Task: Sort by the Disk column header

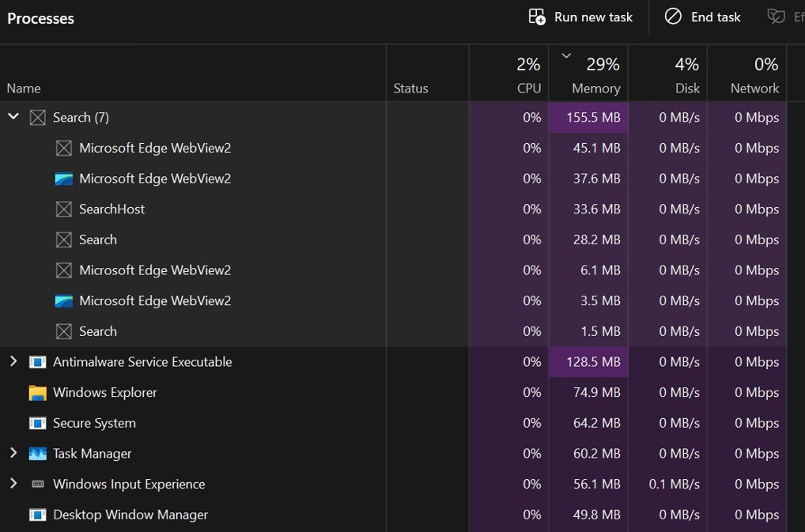Action: pyautogui.click(x=667, y=74)
